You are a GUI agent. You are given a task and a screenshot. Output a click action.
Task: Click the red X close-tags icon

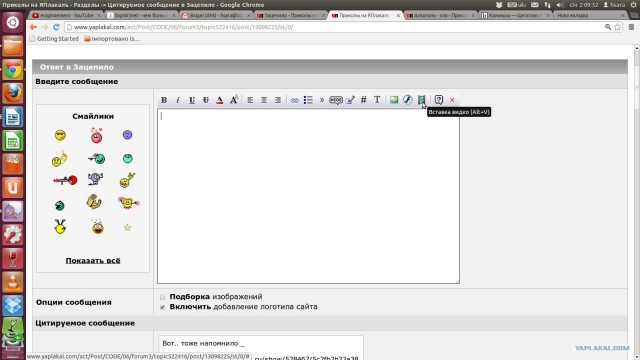[452, 100]
